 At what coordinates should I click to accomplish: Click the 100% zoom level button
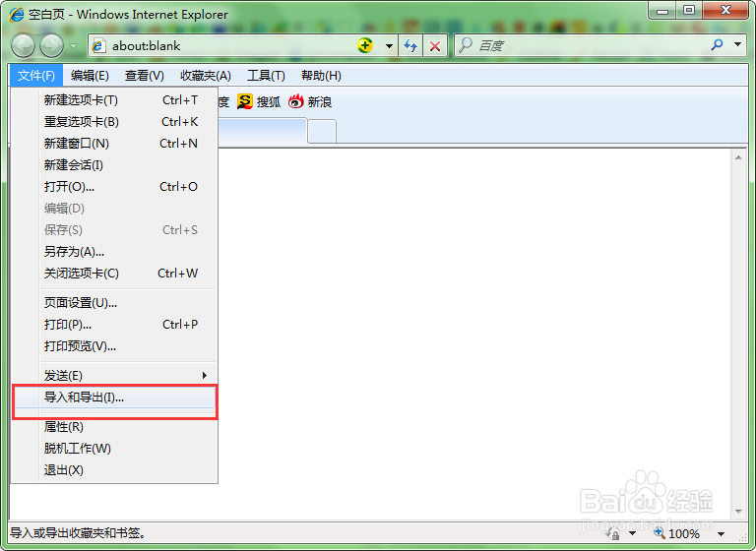[x=684, y=533]
